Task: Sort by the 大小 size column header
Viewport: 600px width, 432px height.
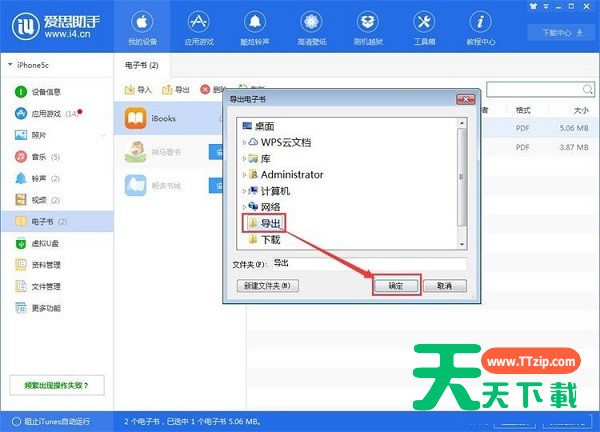Action: 581,110
